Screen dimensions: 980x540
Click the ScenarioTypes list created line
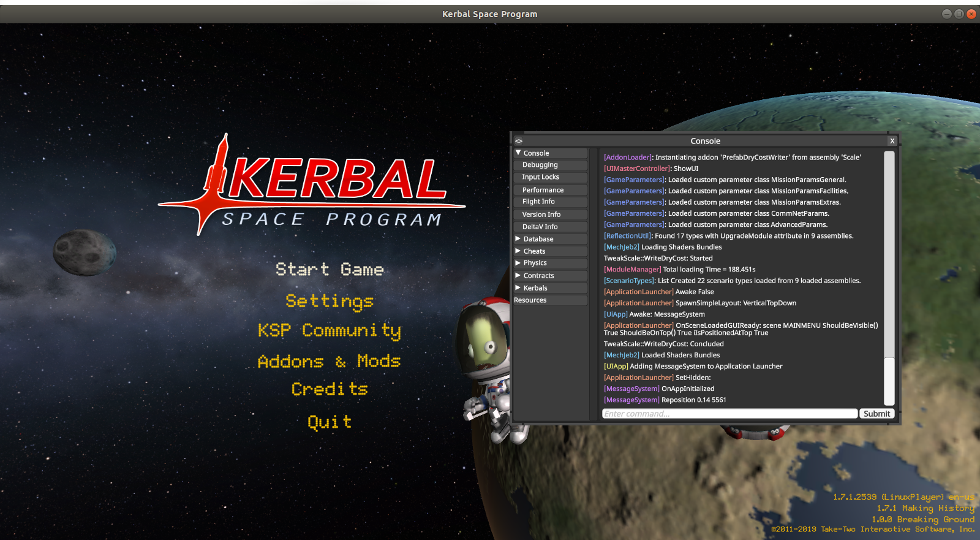[x=733, y=281]
